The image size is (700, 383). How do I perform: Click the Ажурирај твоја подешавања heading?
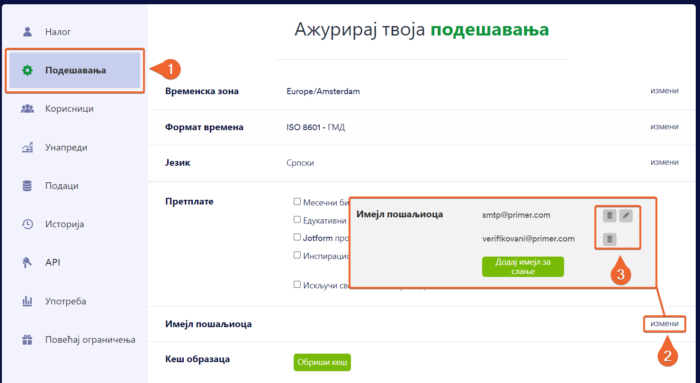(x=421, y=30)
